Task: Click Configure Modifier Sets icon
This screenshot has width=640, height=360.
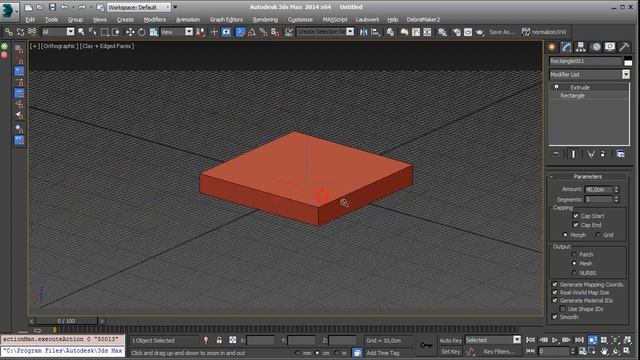Action: [620, 154]
